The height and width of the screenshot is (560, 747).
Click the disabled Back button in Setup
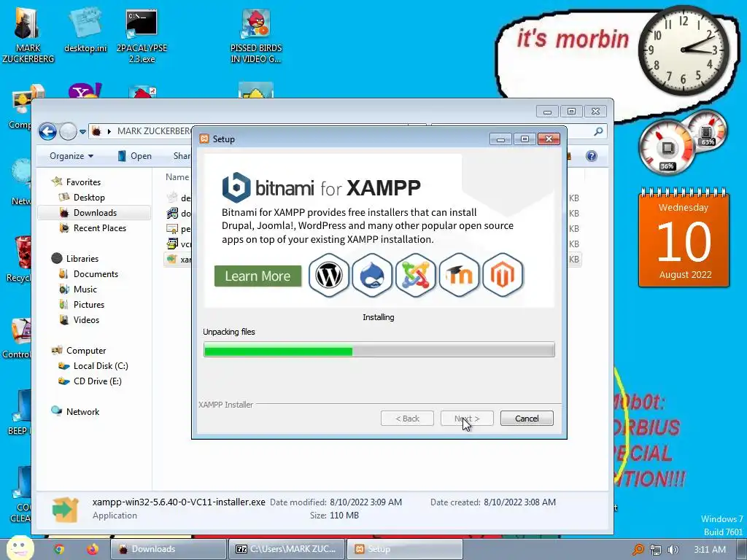407,418
